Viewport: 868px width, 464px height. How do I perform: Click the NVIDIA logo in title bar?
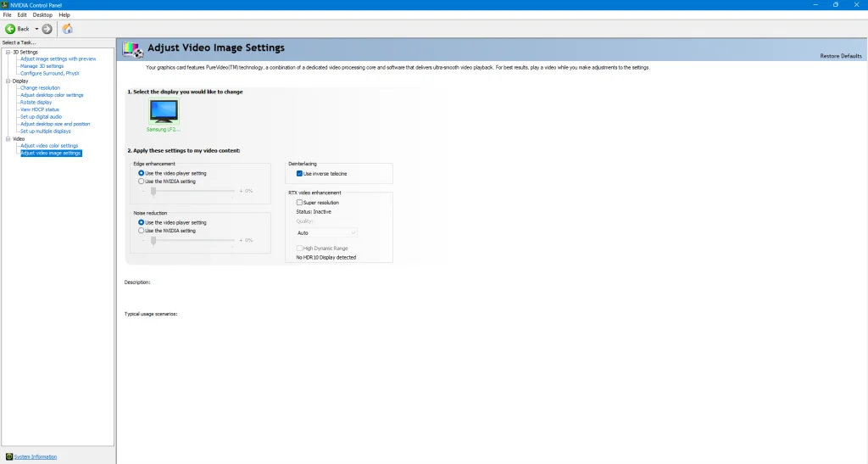point(5,5)
